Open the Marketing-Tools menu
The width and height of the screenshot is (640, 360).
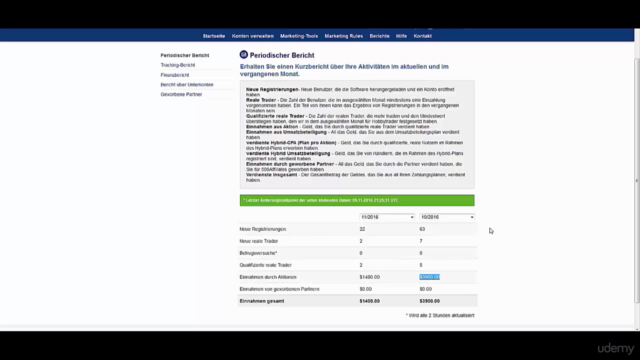pos(299,36)
